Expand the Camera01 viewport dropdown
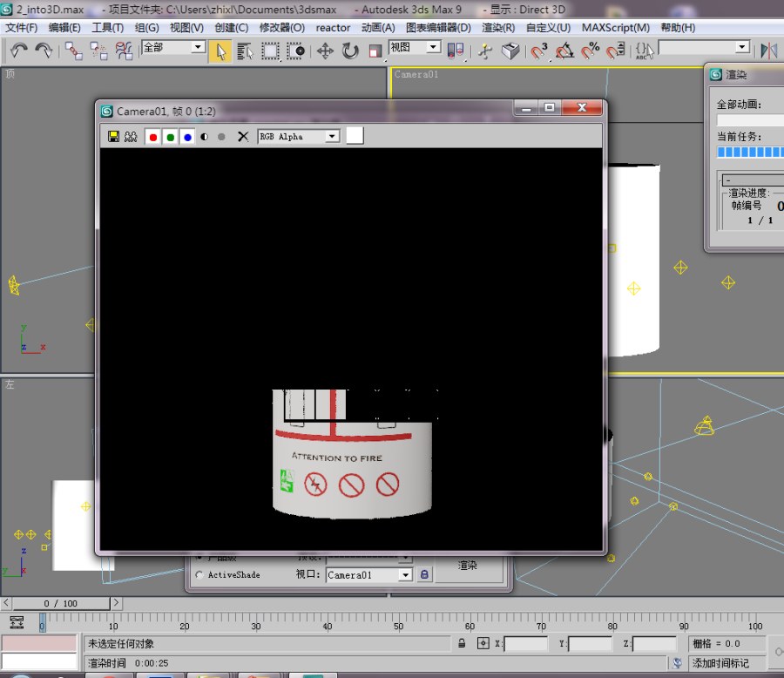Screen dimensions: 784x678 [x=405, y=575]
